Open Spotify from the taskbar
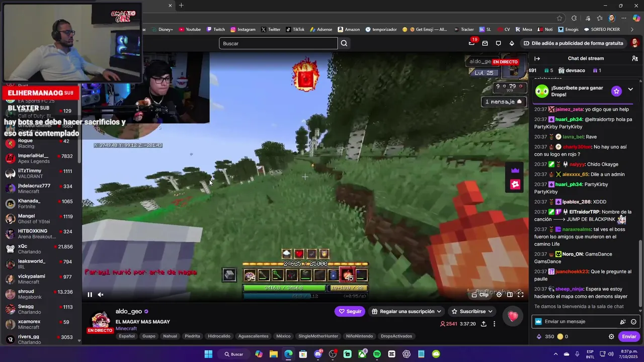The height and width of the screenshot is (362, 644). (x=377, y=354)
